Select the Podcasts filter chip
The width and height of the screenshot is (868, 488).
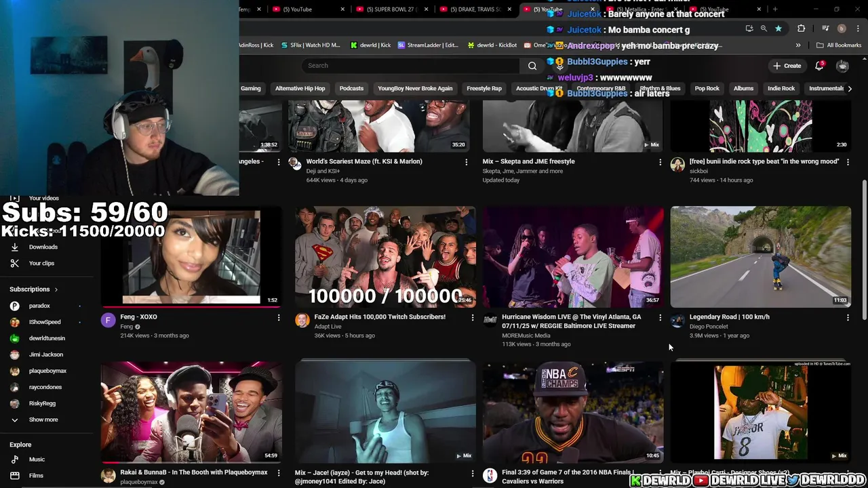(351, 88)
